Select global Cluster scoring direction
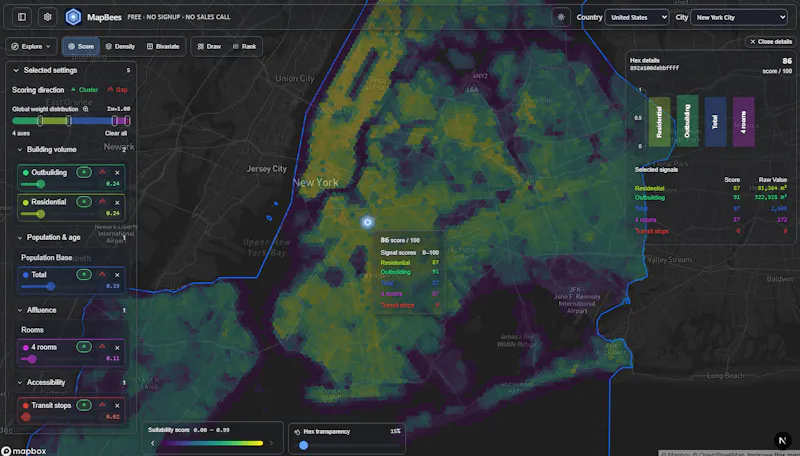Image resolution: width=800 pixels, height=456 pixels. (x=84, y=90)
